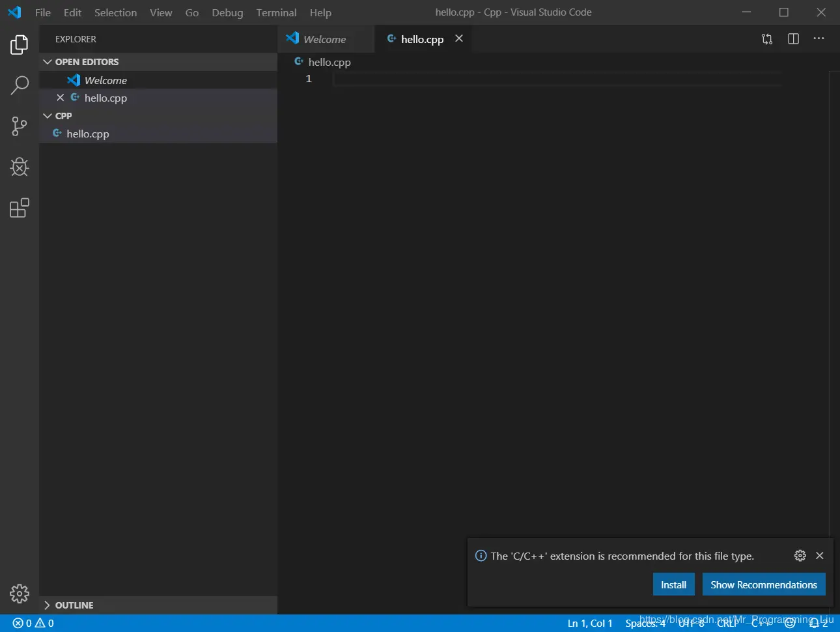
Task: Click the Ln 1, Col 1 indicator
Action: point(590,623)
